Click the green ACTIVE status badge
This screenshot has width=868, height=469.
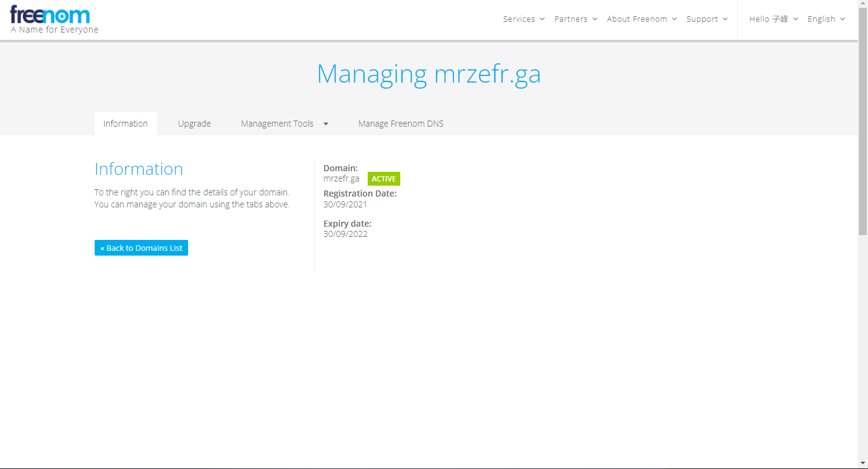point(384,179)
